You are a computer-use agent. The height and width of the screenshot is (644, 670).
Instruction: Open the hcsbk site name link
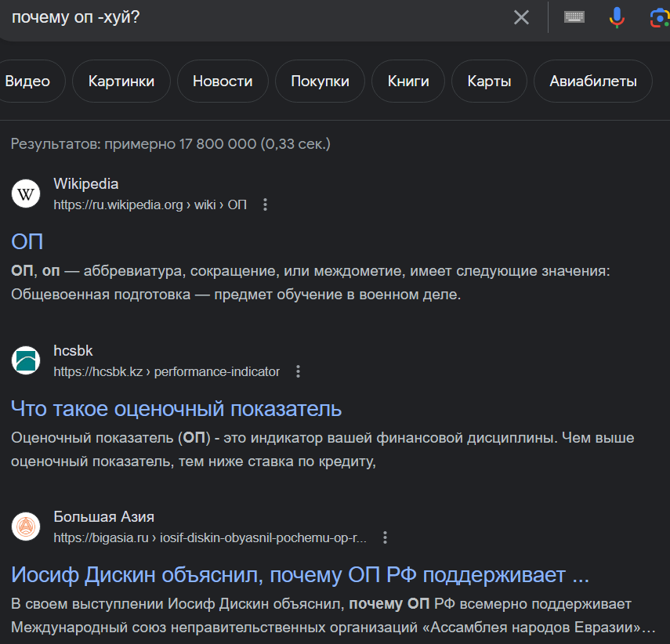pyautogui.click(x=73, y=350)
